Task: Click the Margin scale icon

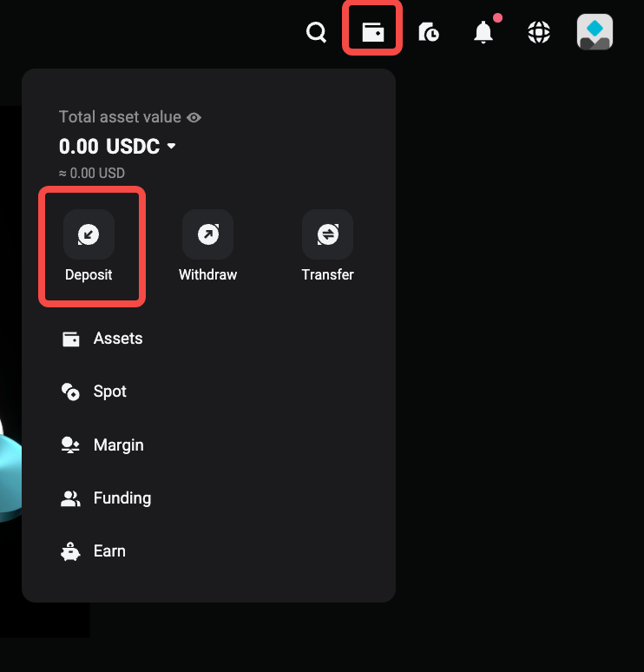Action: (x=70, y=445)
